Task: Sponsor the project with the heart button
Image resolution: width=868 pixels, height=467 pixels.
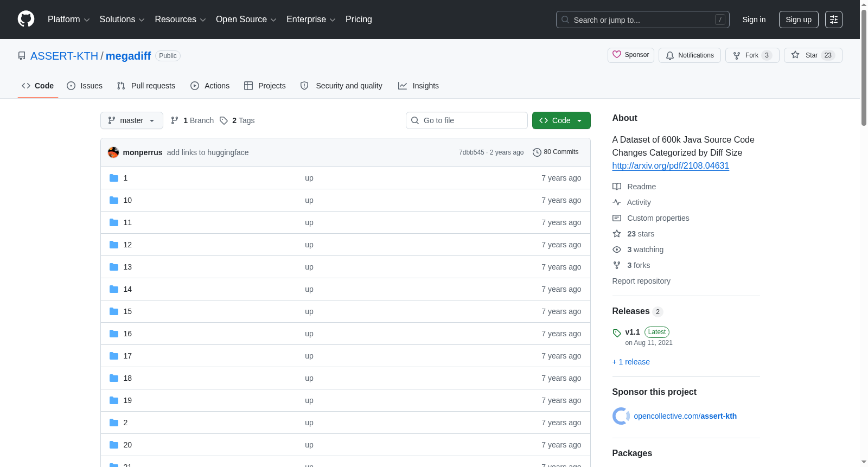Action: click(631, 55)
